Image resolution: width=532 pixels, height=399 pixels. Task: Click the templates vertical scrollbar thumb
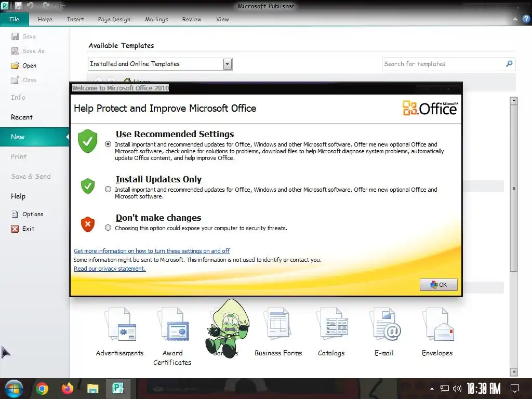click(514, 188)
